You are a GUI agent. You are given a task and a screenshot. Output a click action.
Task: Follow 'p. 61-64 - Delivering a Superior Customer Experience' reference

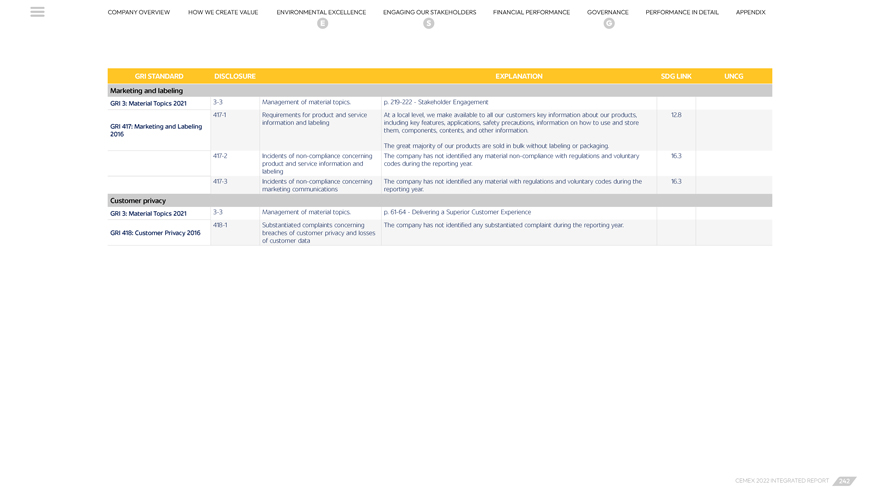point(457,212)
